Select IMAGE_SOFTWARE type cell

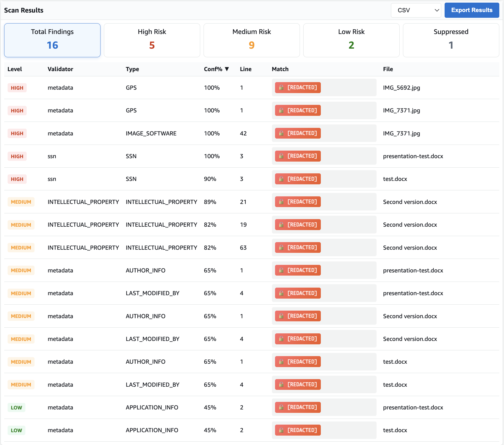click(151, 133)
